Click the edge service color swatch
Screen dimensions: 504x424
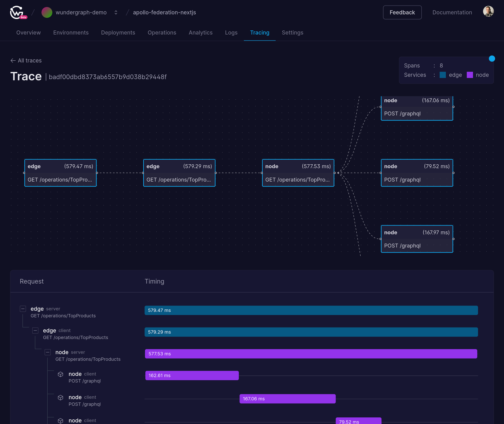443,75
